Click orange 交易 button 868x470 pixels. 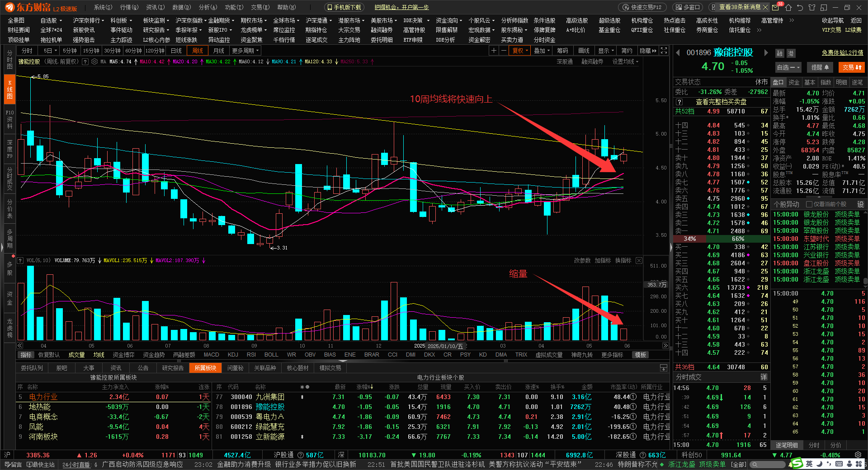click(851, 67)
